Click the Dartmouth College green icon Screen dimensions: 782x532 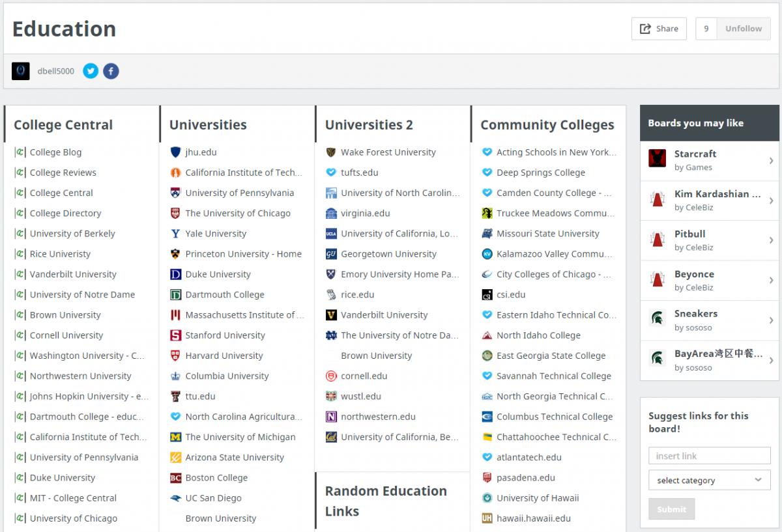pyautogui.click(x=175, y=294)
